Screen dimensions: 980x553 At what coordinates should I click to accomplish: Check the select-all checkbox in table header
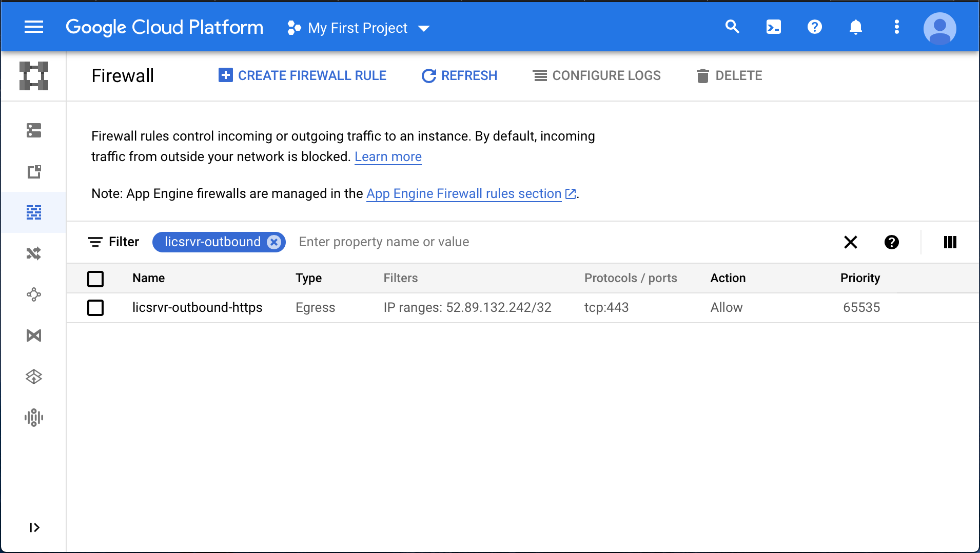(x=95, y=279)
